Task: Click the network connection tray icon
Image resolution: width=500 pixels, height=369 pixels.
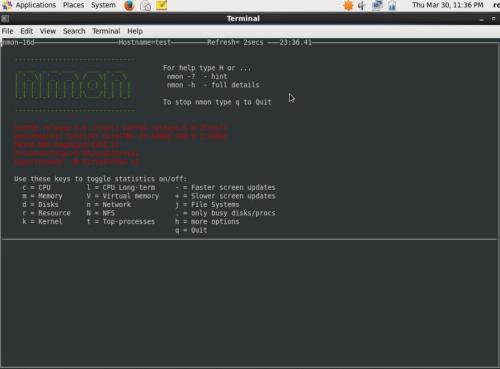Action: [x=377, y=5]
